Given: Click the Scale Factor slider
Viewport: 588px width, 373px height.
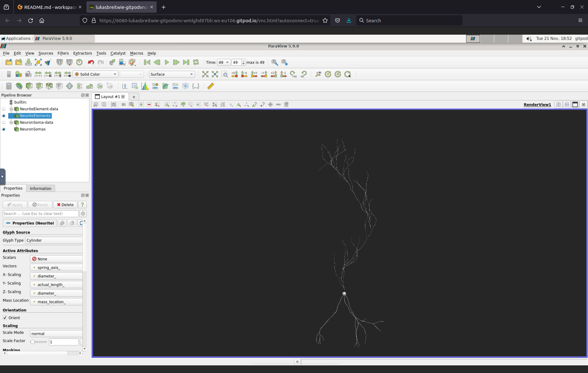Looking at the screenshot, I should (38, 342).
